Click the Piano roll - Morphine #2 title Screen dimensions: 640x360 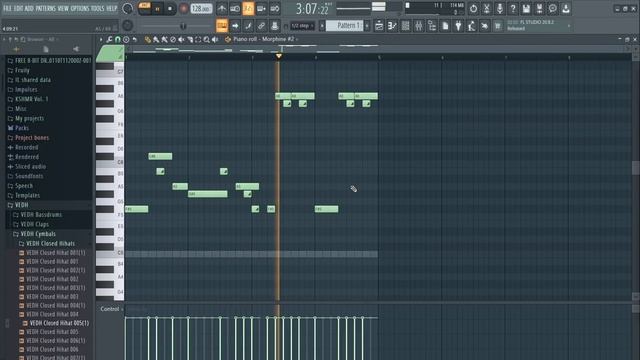264,39
